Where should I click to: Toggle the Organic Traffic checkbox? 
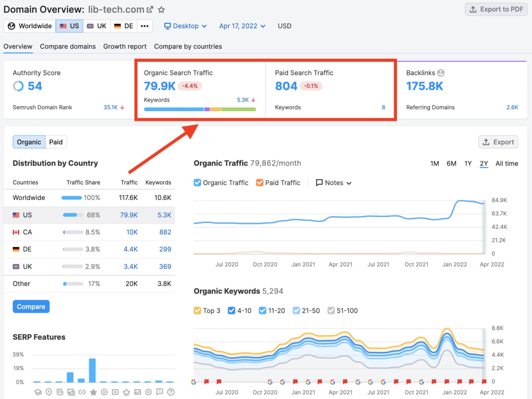pos(197,182)
